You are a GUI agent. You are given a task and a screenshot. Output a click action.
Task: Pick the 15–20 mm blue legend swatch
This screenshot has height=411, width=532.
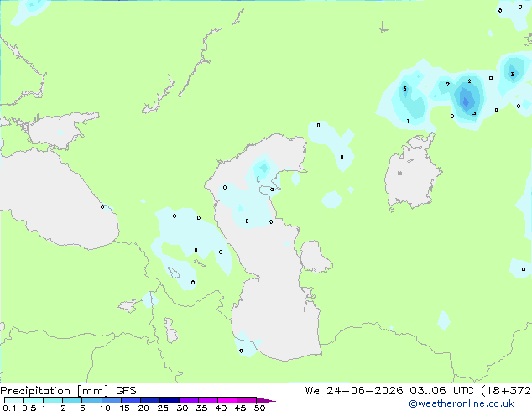[130, 400]
